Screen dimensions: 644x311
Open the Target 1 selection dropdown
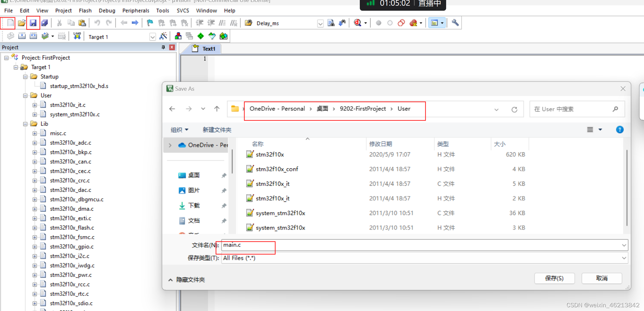click(152, 37)
